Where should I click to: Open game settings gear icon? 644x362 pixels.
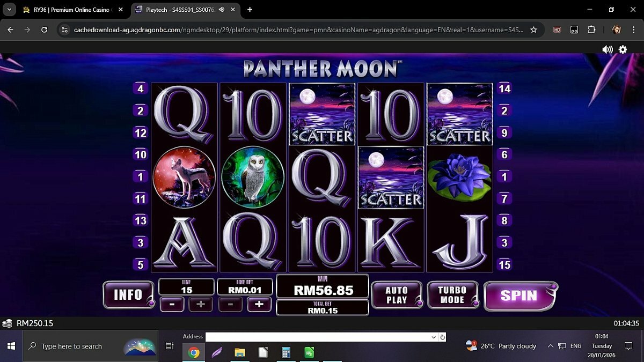click(x=623, y=49)
